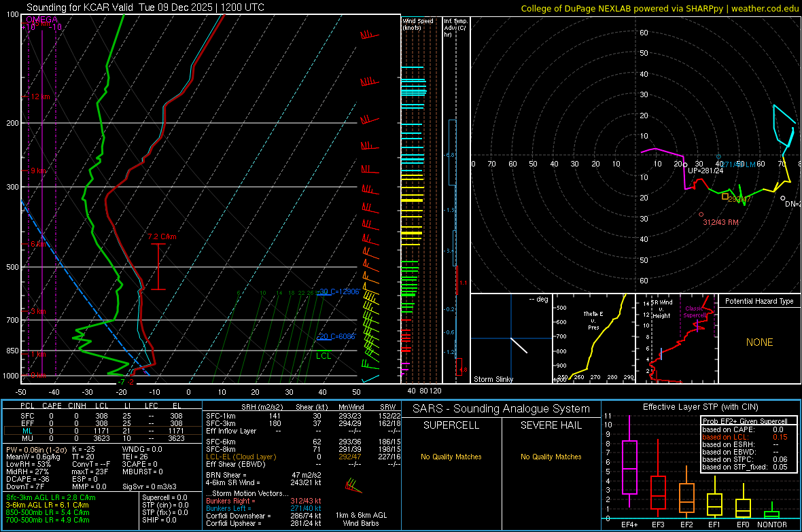Viewport: 802px width, 532px height.
Task: Click the weather.cod.edu NEXLAB credit text
Action: [x=659, y=8]
